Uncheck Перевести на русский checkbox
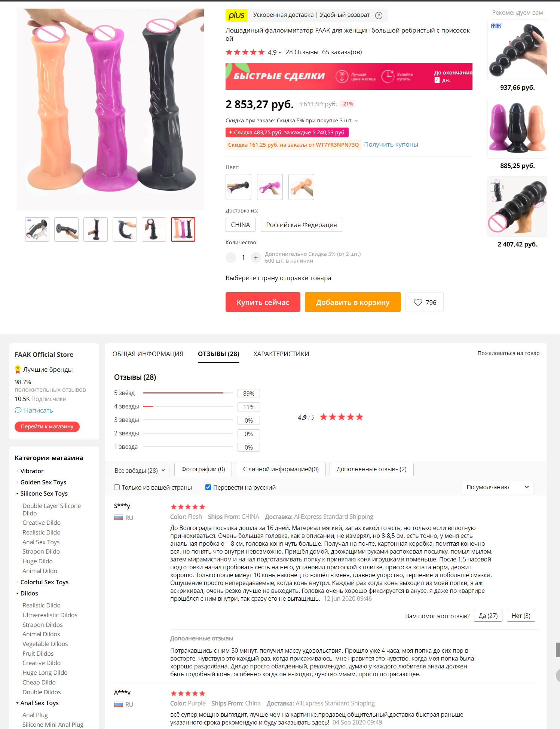This screenshot has width=560, height=729. click(x=208, y=487)
